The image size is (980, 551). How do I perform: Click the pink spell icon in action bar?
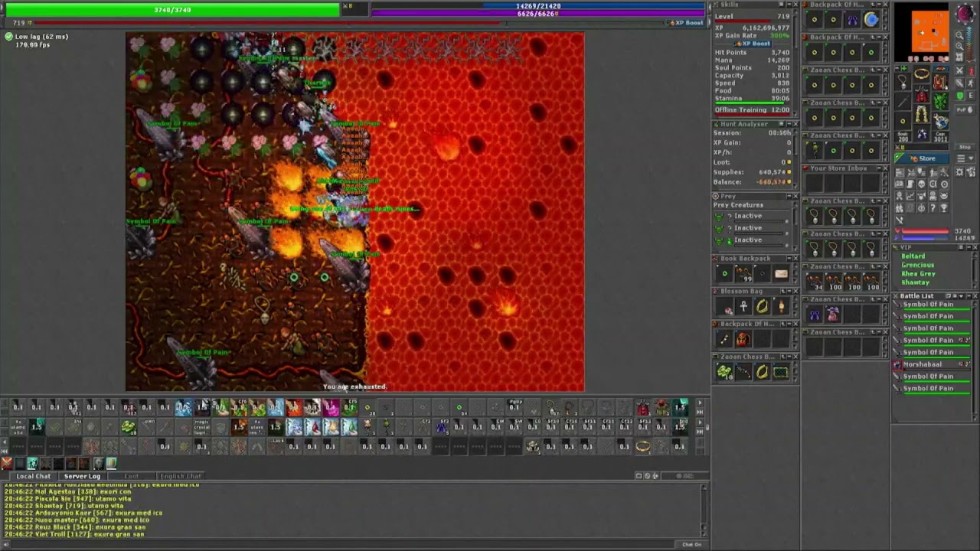coord(331,407)
